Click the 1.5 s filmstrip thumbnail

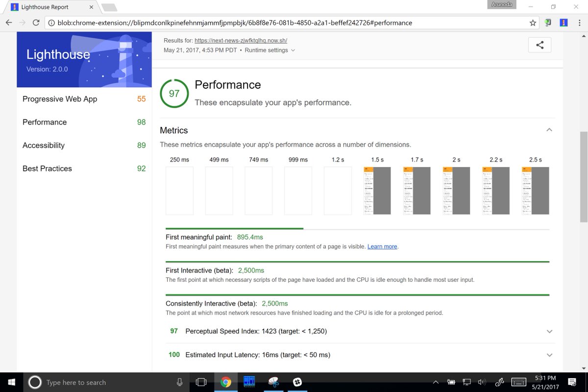(x=377, y=191)
